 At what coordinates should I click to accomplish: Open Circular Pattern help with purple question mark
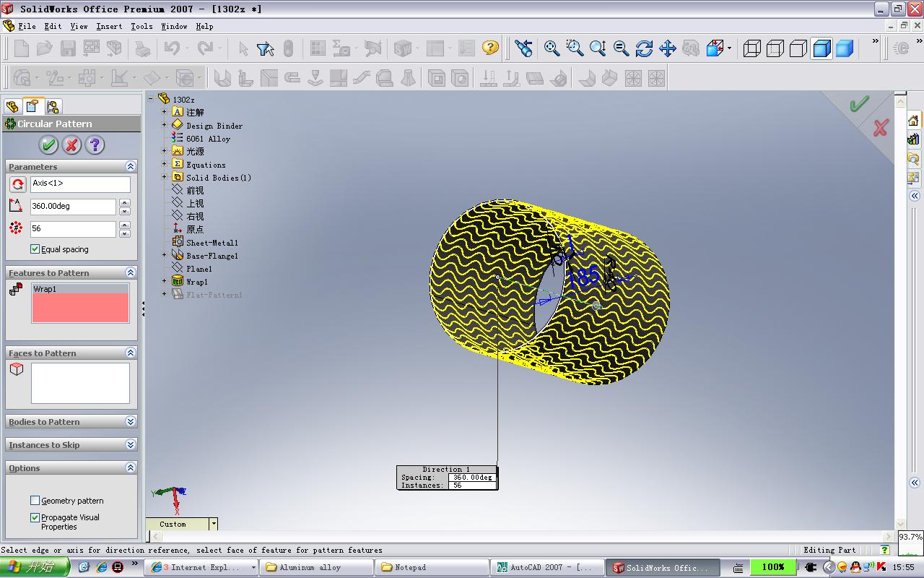pyautogui.click(x=95, y=145)
